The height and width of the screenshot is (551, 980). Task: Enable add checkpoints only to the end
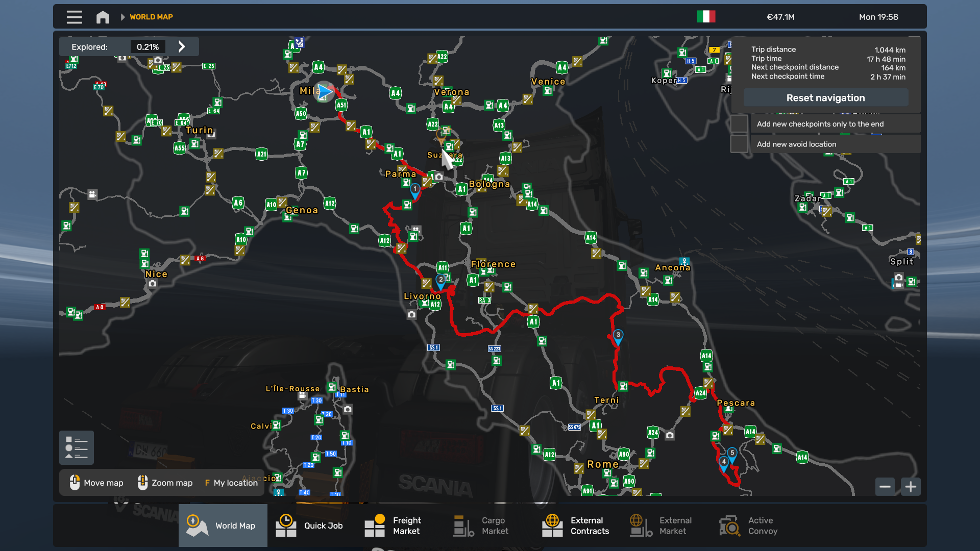(x=739, y=124)
